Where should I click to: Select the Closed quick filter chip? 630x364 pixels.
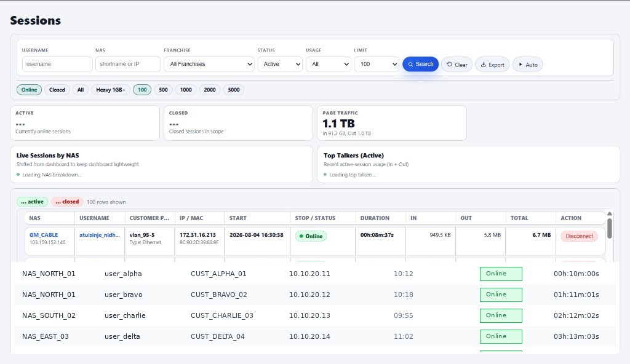57,90
